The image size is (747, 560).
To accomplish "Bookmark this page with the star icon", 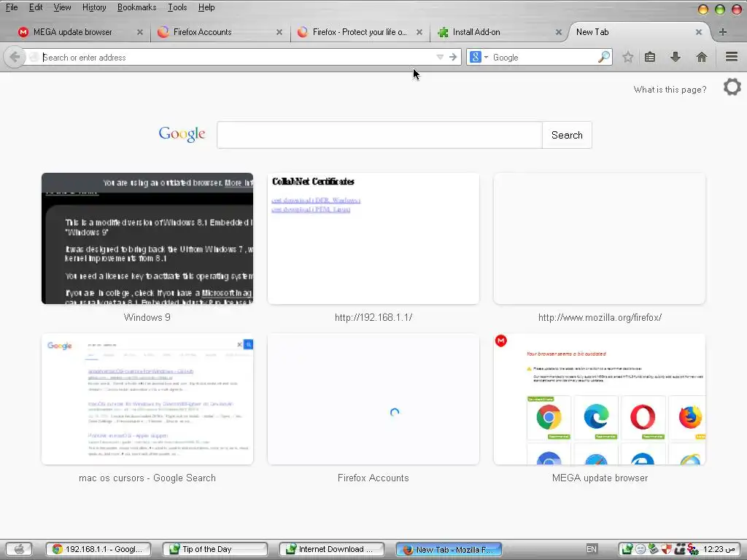I will point(628,57).
